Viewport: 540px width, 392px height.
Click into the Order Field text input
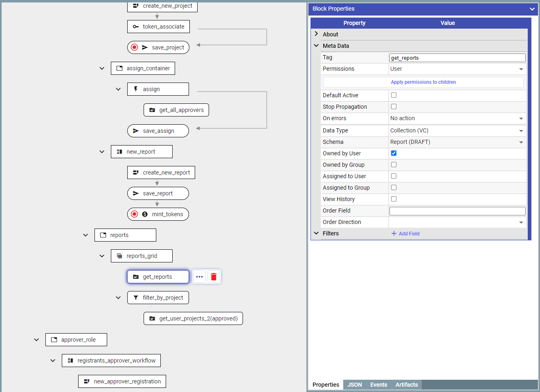pos(457,211)
